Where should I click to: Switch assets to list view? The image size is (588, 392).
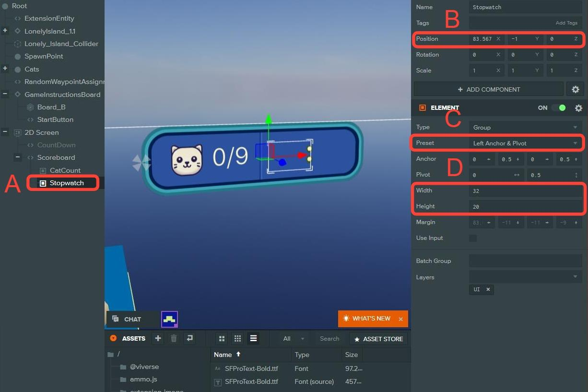(x=253, y=339)
